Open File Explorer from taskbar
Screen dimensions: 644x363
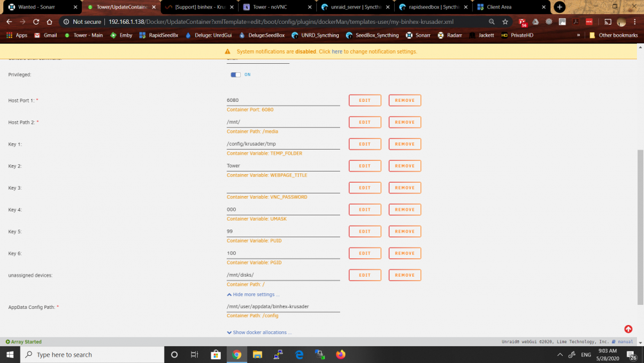(258, 355)
